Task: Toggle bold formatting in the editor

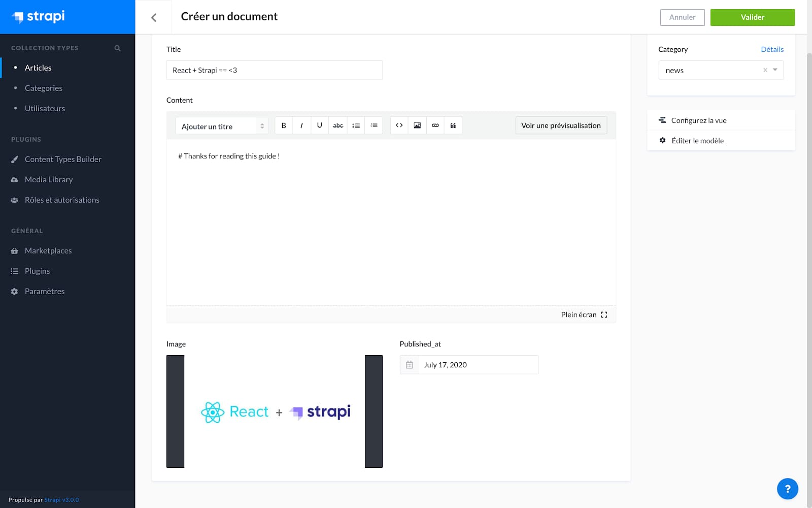Action: (x=284, y=125)
